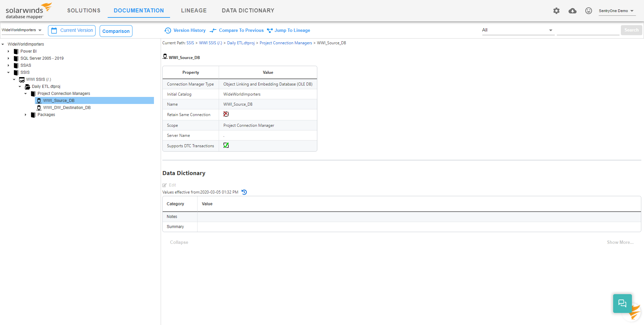The width and height of the screenshot is (644, 325).
Task: Click the SolarWinds Database Mapper logo
Action: pyautogui.click(x=29, y=11)
